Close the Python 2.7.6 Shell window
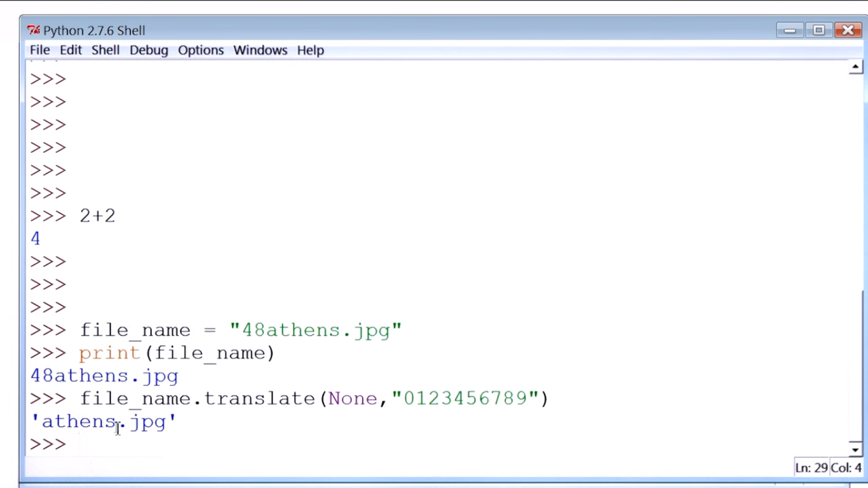This screenshot has height=488, width=868. (x=848, y=30)
